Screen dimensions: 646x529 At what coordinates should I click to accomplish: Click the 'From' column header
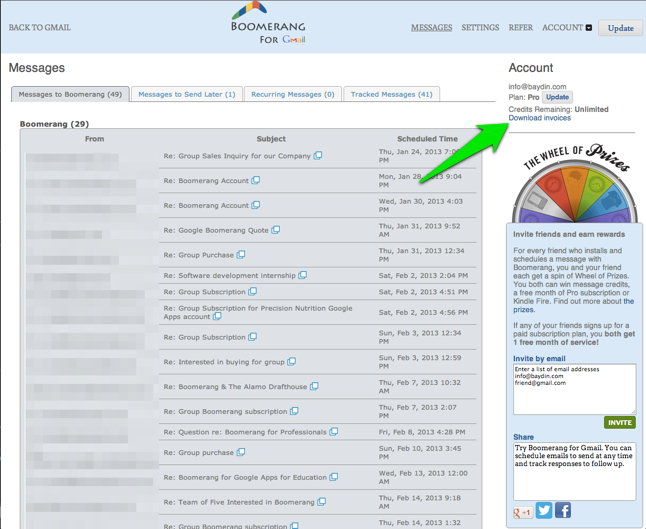click(94, 139)
